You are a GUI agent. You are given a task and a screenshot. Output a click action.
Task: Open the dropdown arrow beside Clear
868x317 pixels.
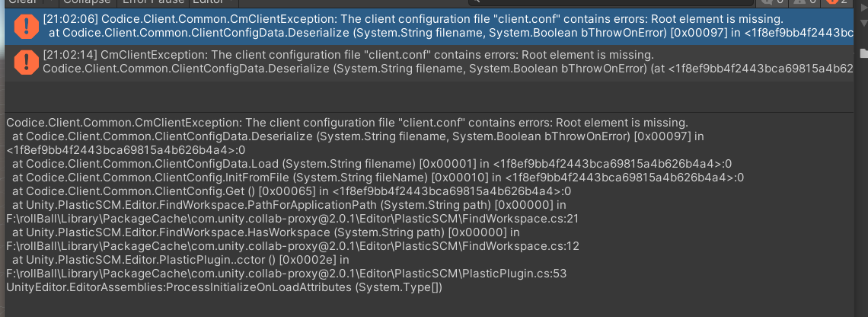(x=49, y=2)
